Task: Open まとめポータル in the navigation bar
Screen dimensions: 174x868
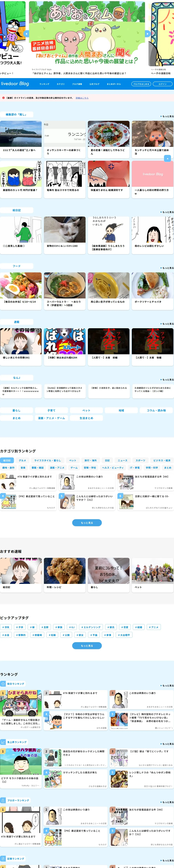Action: tap(114, 84)
